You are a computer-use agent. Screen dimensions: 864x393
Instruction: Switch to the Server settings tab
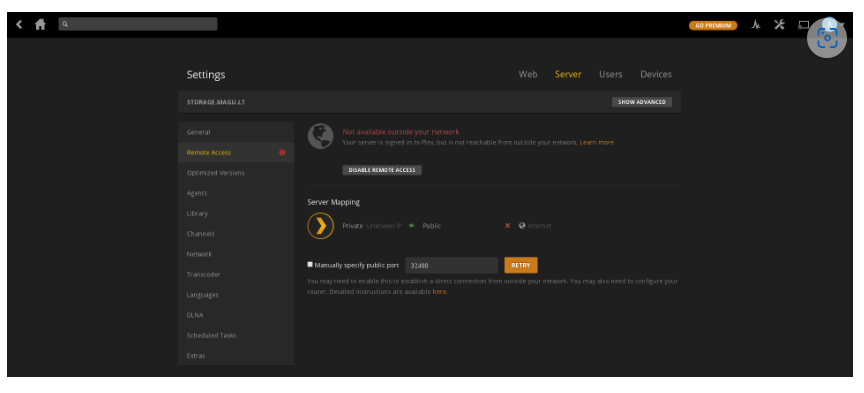pos(568,74)
